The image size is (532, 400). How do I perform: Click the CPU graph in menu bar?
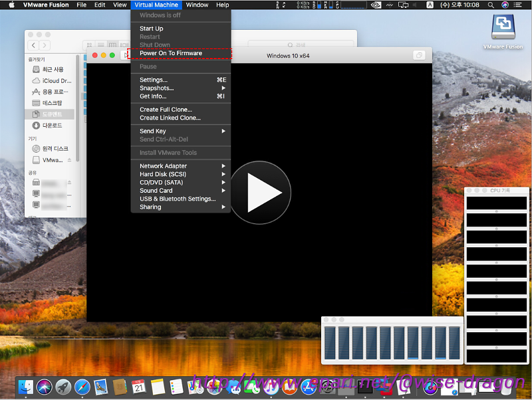(354, 5)
